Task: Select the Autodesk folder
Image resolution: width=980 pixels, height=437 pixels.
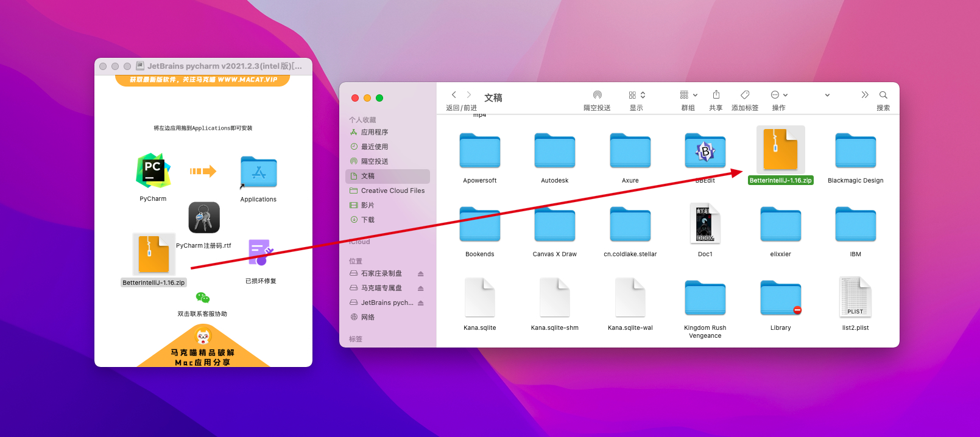Action: click(x=555, y=151)
